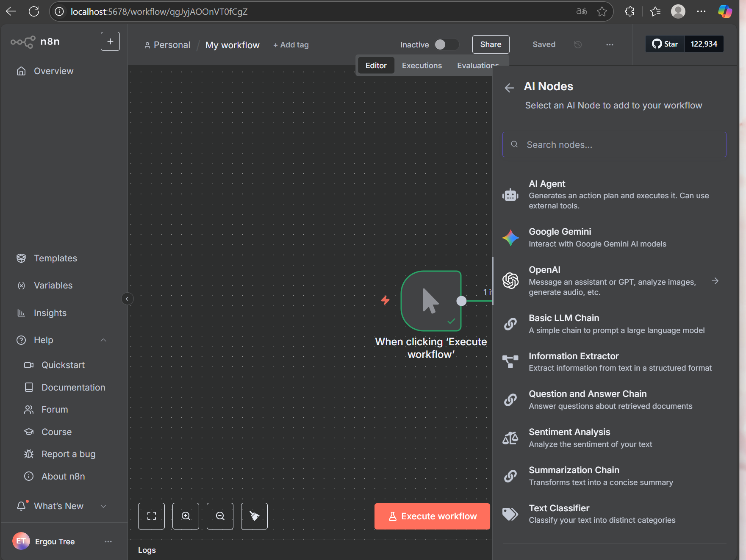Click the tidy up nodes icon

coord(254,516)
